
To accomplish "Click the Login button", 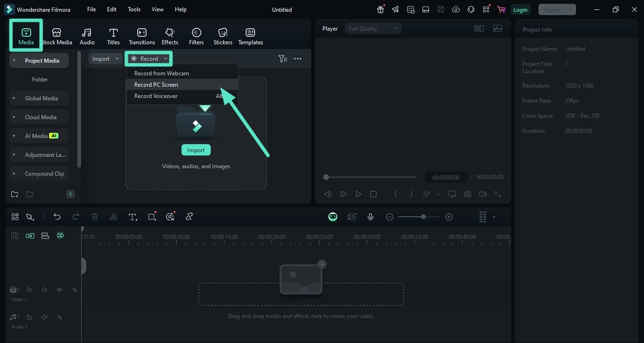I will click(520, 9).
